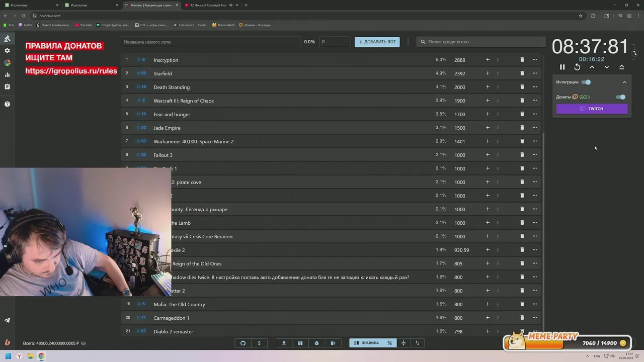Viewport: 644px width, 362px height.
Task: Open the Meme Alerts bookmark
Action: click(x=223, y=25)
